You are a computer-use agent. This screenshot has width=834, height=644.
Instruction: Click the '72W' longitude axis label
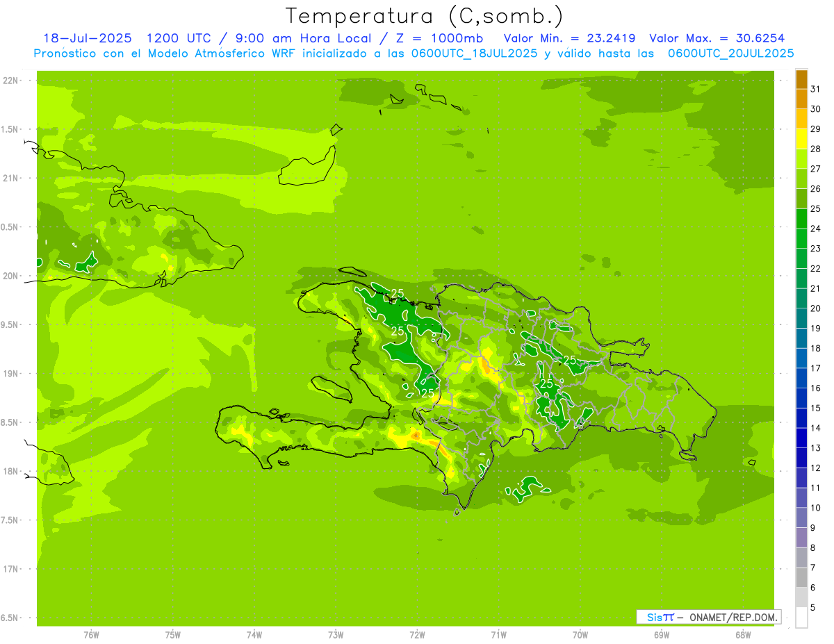tap(418, 635)
